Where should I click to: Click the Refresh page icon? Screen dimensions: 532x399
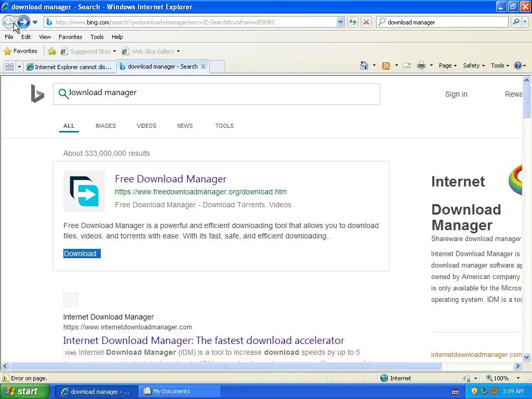click(353, 22)
